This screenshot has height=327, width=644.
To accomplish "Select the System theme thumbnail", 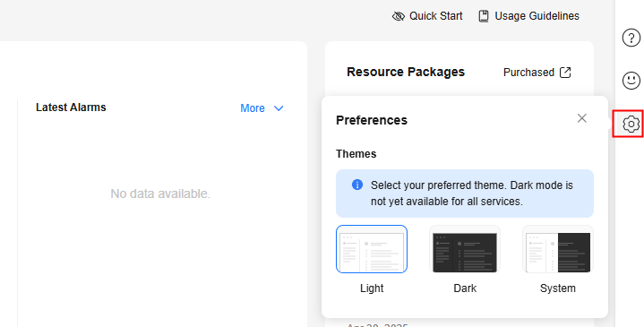I will pos(558,249).
